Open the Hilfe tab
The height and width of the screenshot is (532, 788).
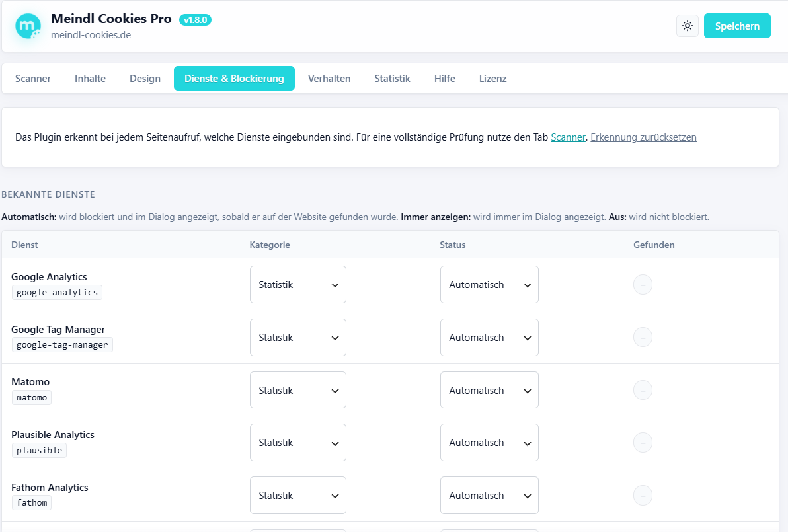(x=445, y=79)
